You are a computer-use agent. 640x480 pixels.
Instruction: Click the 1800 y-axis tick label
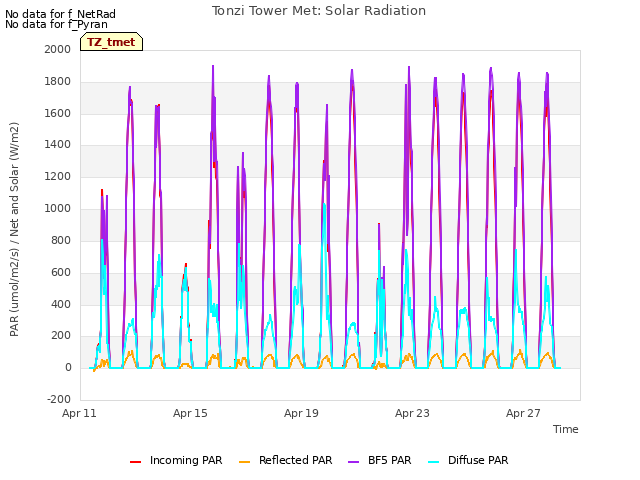(x=58, y=81)
